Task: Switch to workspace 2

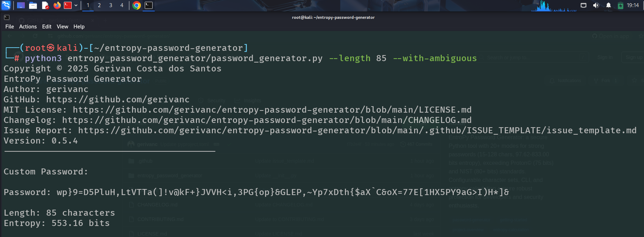Action: (x=99, y=5)
